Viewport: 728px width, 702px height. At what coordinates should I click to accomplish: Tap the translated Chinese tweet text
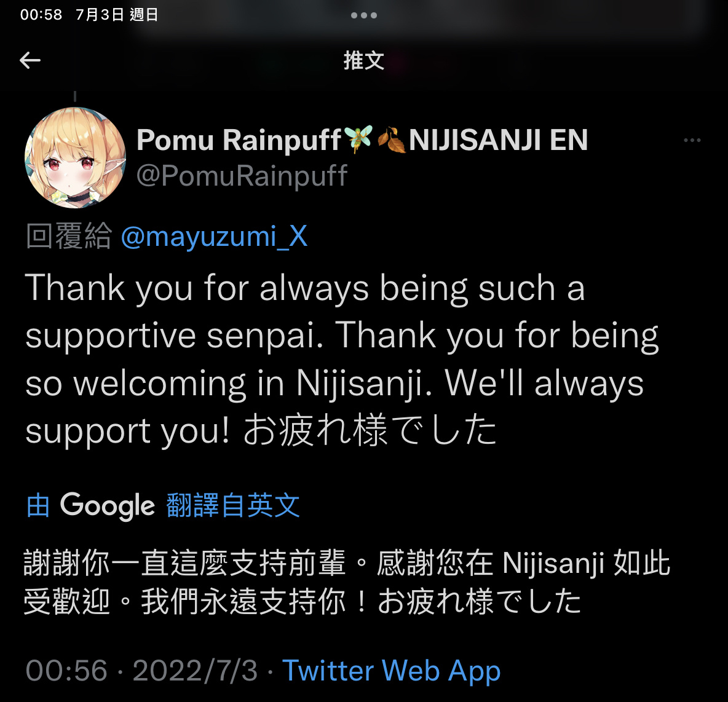point(346,582)
